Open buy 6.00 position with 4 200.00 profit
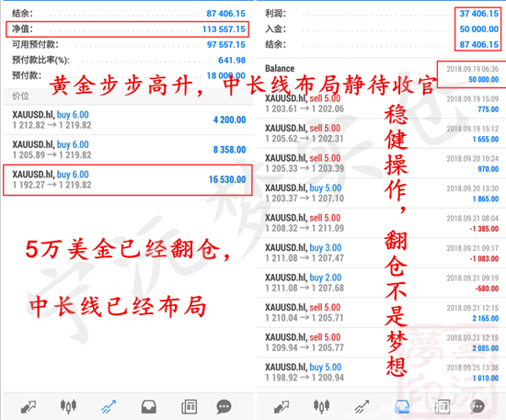Screen dimensions: 506x420 (x=129, y=119)
